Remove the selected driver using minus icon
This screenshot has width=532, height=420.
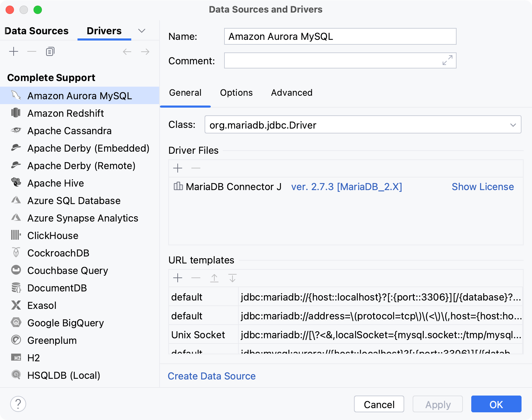click(x=31, y=51)
